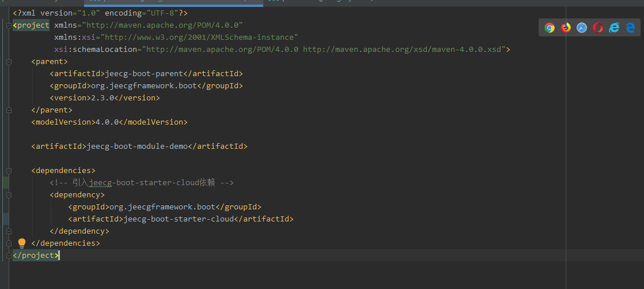Viewport: 644px width, 289px height.
Task: Open the file preview in Firefox
Action: (566, 28)
